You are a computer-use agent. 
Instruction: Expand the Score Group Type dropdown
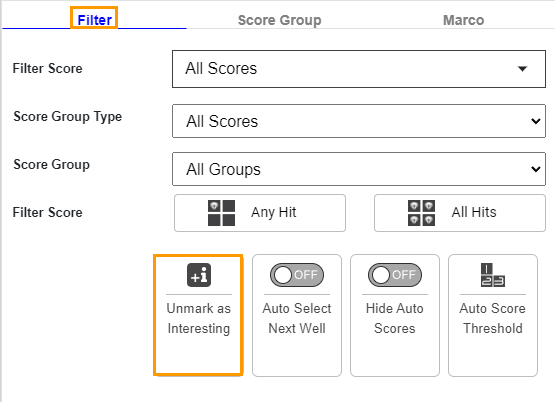pyautogui.click(x=359, y=121)
